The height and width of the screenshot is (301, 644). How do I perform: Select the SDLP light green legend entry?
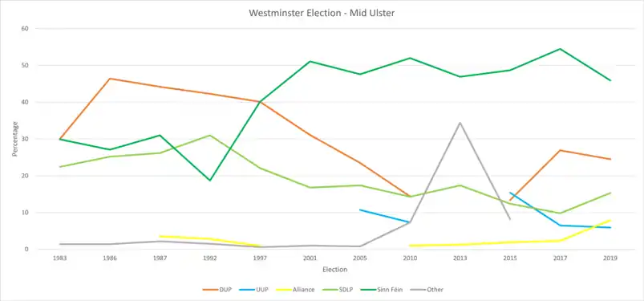pos(336,290)
